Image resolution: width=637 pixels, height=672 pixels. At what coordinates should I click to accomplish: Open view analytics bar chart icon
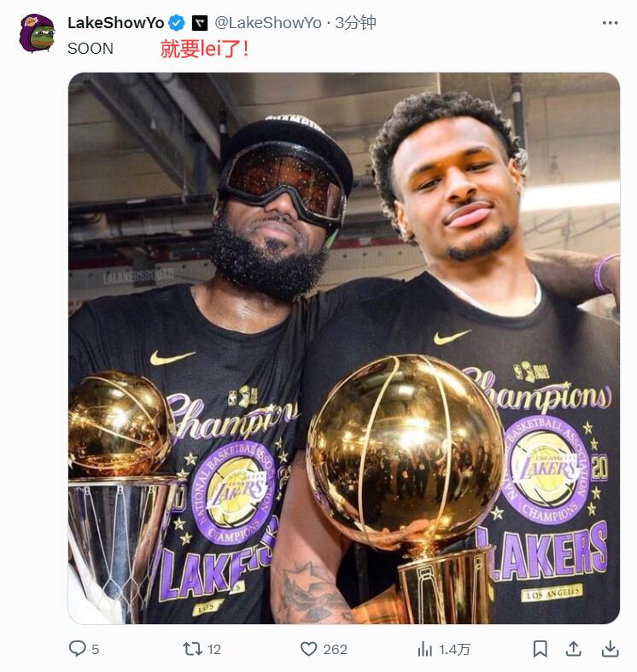pos(424,649)
